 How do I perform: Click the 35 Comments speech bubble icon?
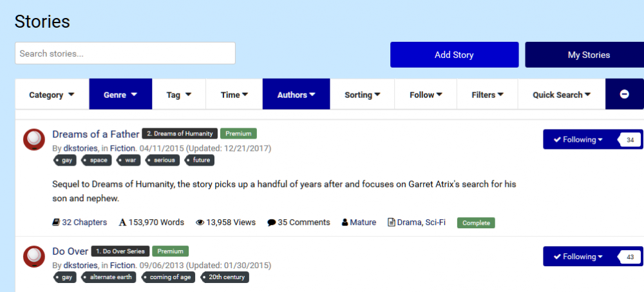pos(271,222)
